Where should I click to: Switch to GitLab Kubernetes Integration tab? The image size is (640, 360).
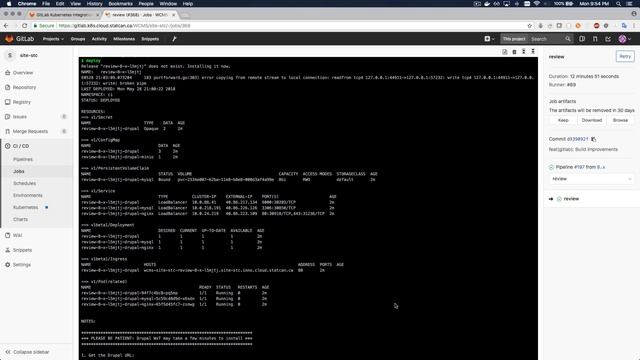tap(64, 15)
